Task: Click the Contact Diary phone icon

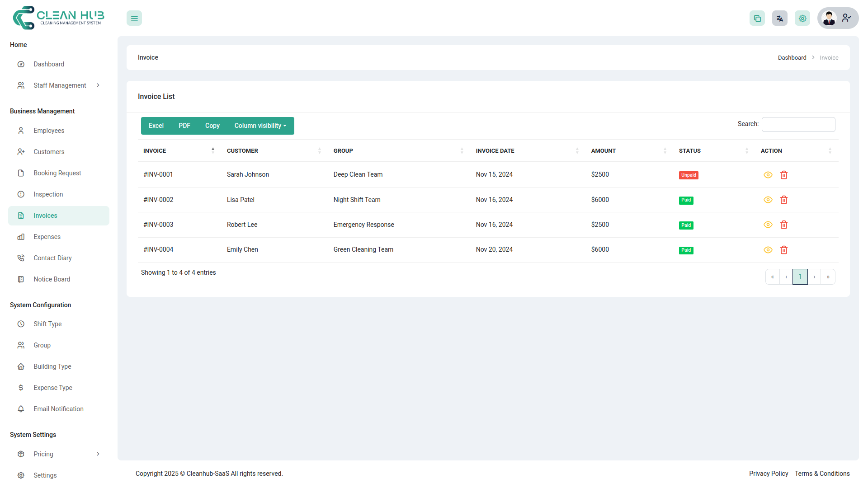Action: click(21, 258)
